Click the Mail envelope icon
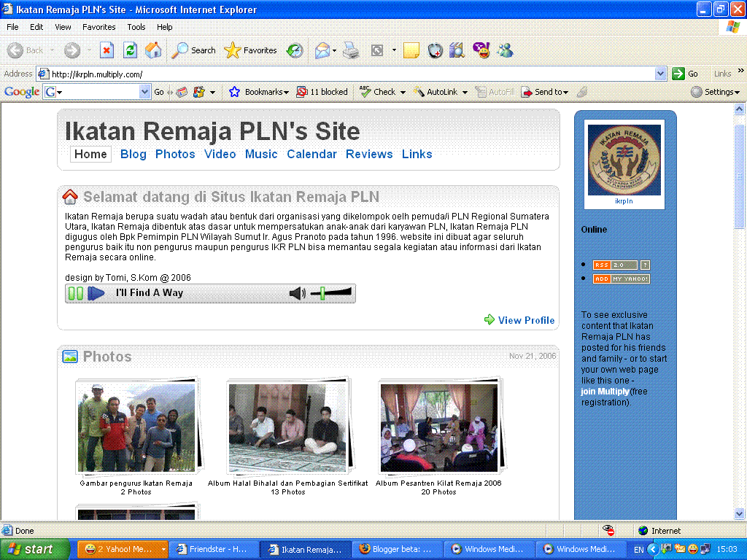The width and height of the screenshot is (747, 560). [322, 50]
